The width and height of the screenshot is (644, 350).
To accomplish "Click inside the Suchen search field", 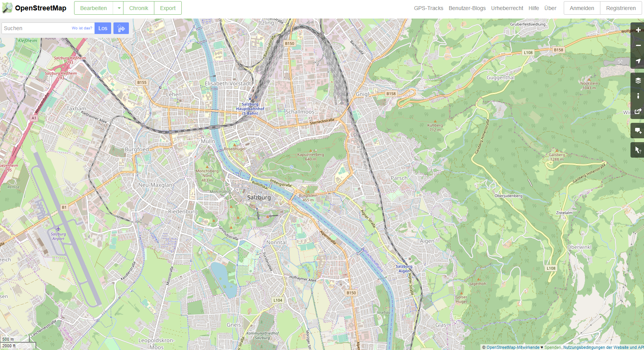I will (35, 28).
